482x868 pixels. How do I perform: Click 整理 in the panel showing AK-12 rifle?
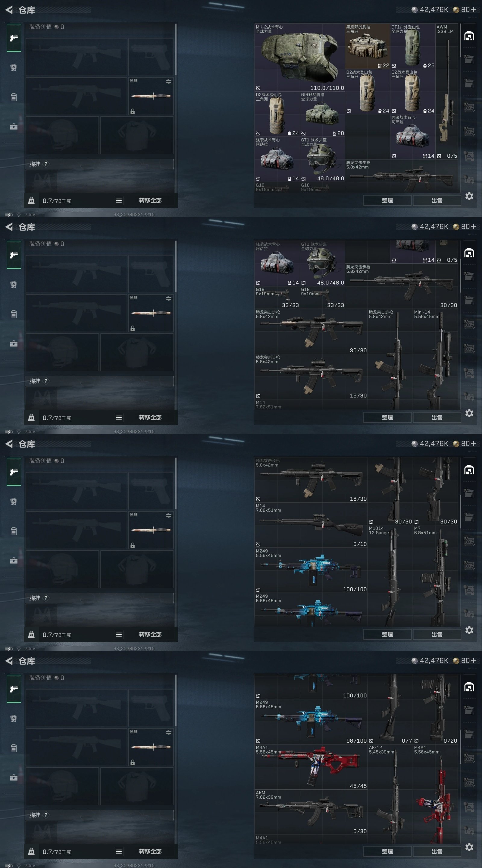387,851
